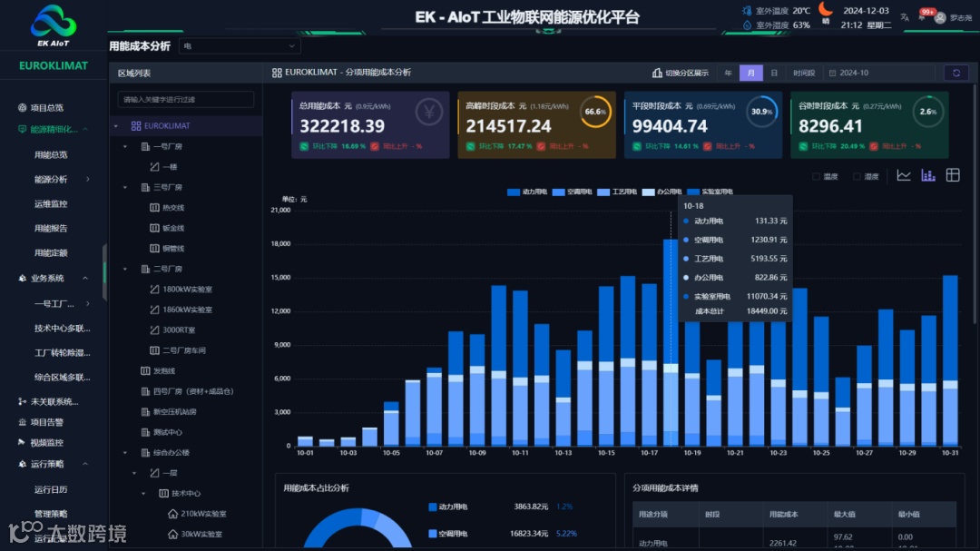
Task: Toggle the 空调用电 legend series
Action: [x=572, y=192]
